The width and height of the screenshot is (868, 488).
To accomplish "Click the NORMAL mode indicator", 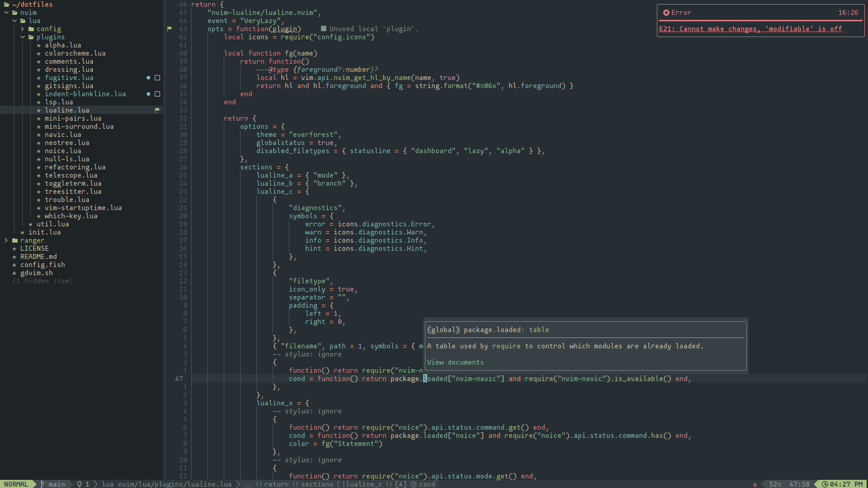I will 16,484.
